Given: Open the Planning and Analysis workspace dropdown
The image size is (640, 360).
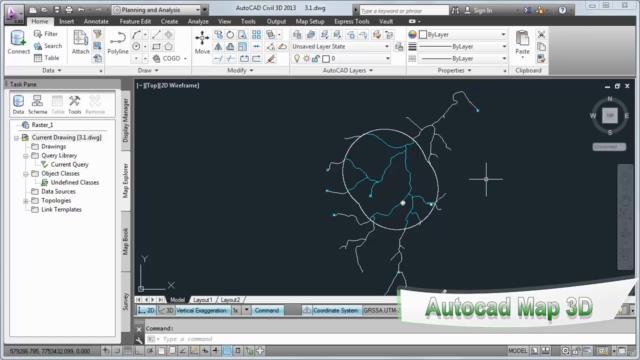Looking at the screenshot, I should pos(156,10).
